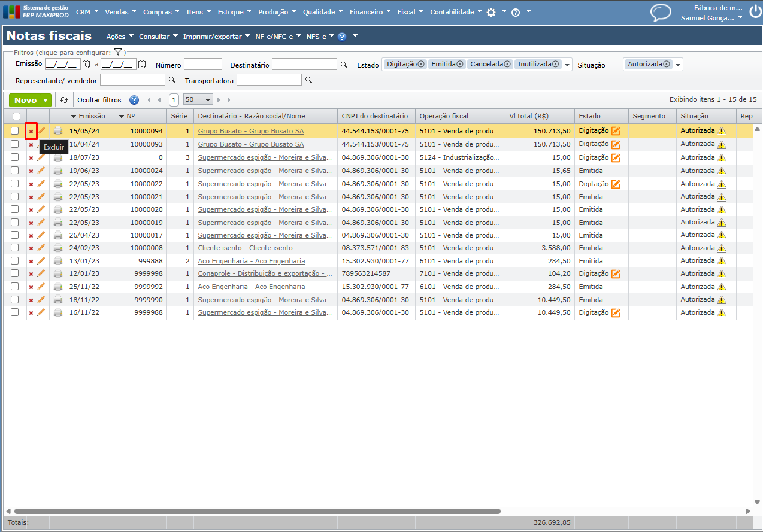Sort by the Emissão column header
This screenshot has height=532, width=763.
click(87, 116)
